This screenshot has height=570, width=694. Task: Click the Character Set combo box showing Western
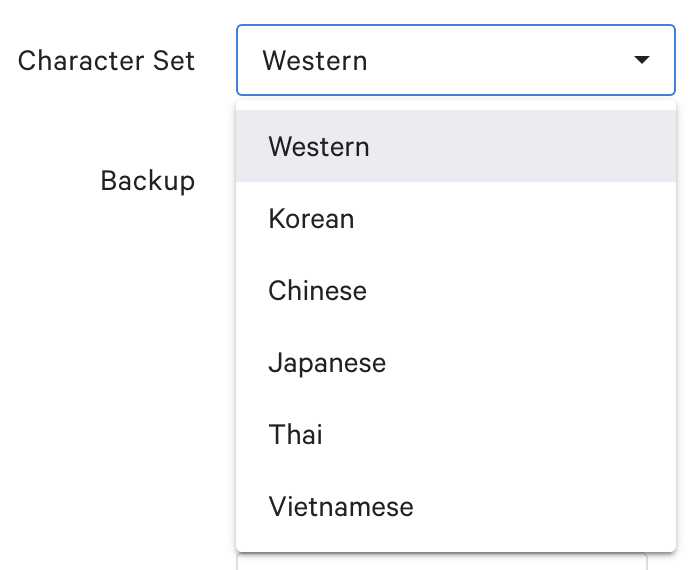click(456, 60)
